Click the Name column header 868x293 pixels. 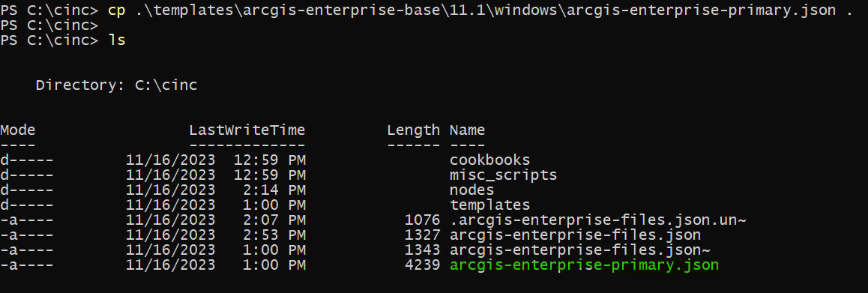click(467, 130)
